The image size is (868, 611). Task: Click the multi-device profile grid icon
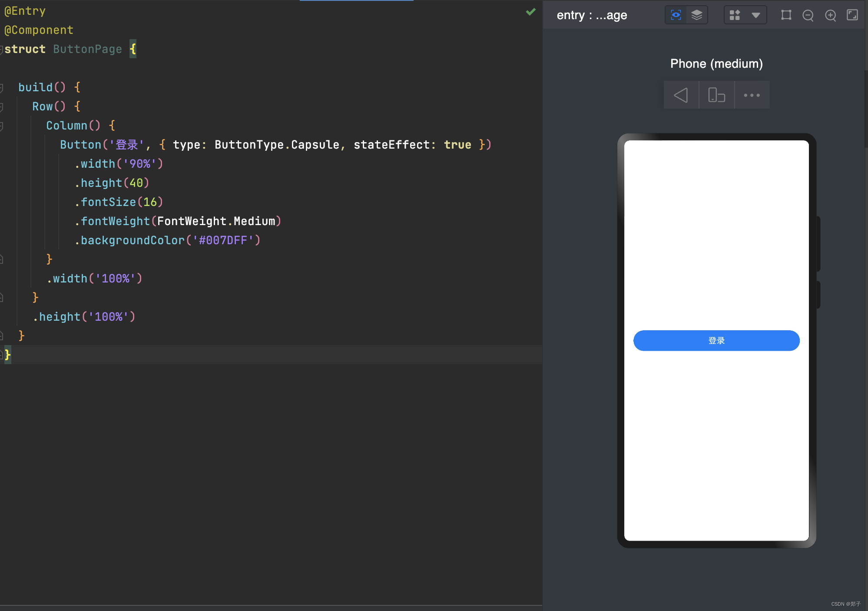pyautogui.click(x=735, y=15)
